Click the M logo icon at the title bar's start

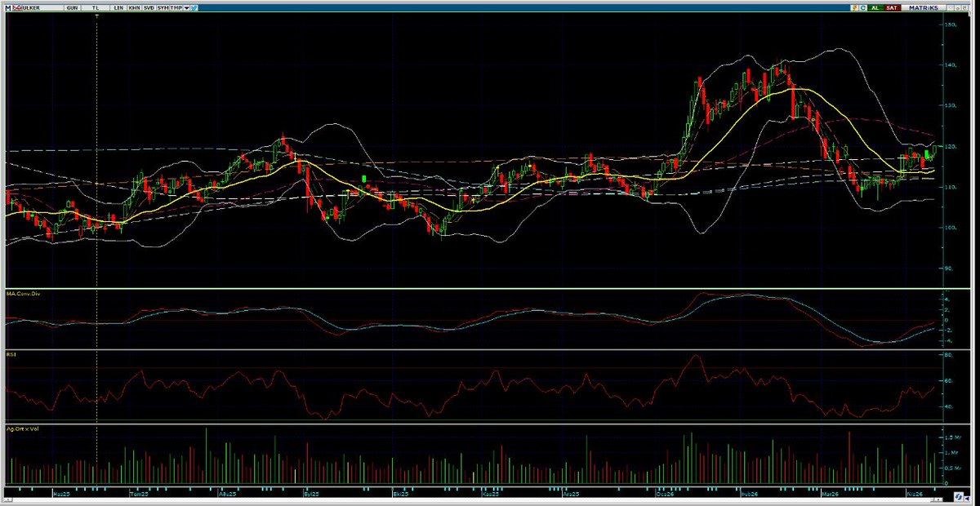[x=8, y=8]
